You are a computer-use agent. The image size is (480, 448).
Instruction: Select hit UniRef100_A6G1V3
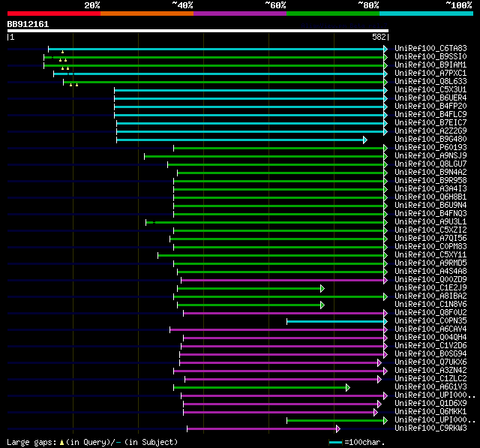[430, 387]
